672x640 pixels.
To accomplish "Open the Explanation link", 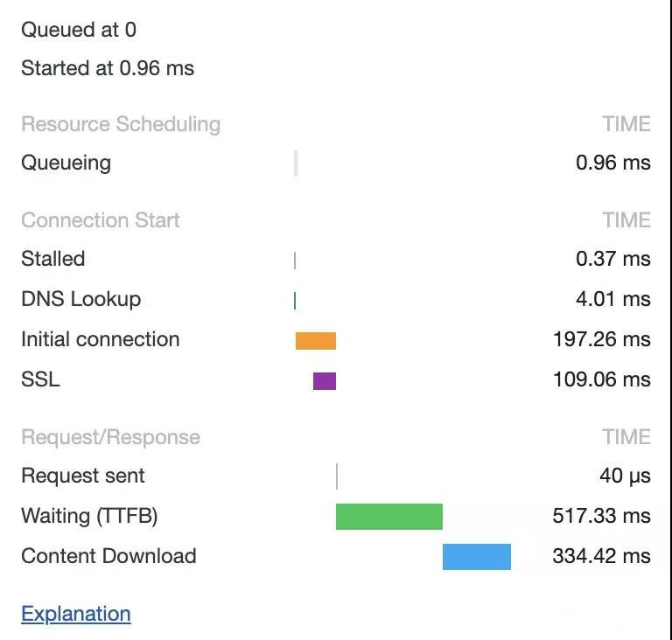I will point(76,614).
